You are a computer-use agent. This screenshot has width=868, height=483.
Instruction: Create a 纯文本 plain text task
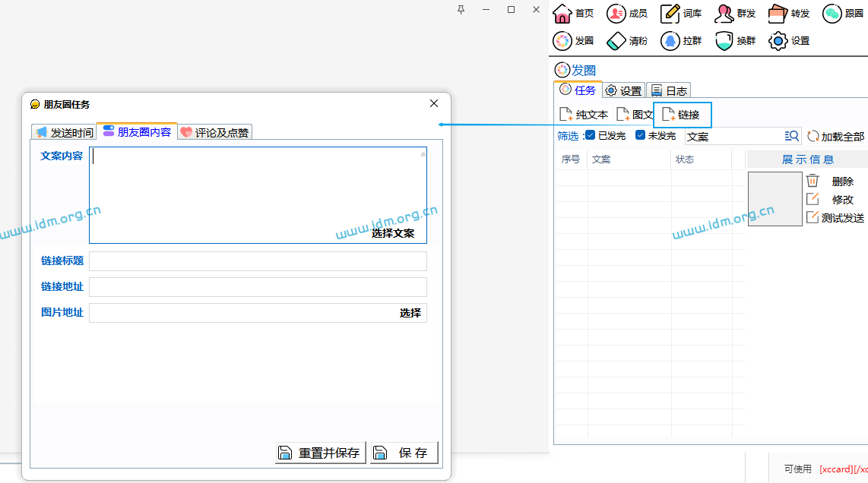coord(584,115)
